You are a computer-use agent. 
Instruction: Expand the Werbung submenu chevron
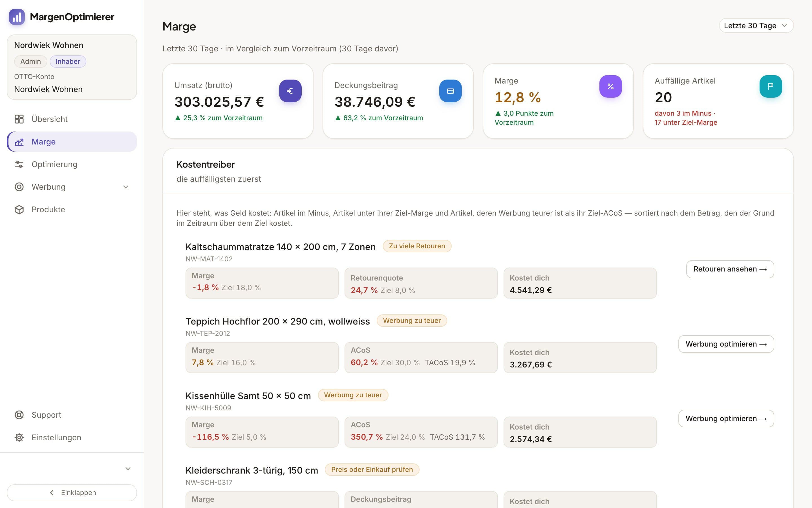(x=126, y=187)
